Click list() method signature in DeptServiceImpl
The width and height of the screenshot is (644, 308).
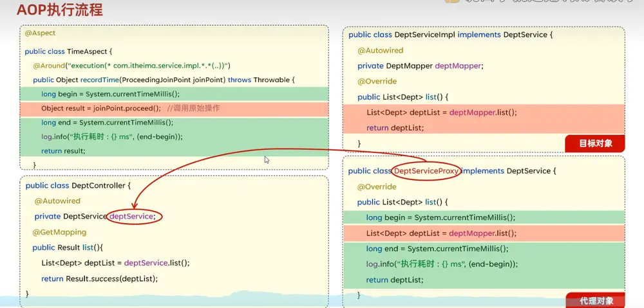click(x=403, y=97)
